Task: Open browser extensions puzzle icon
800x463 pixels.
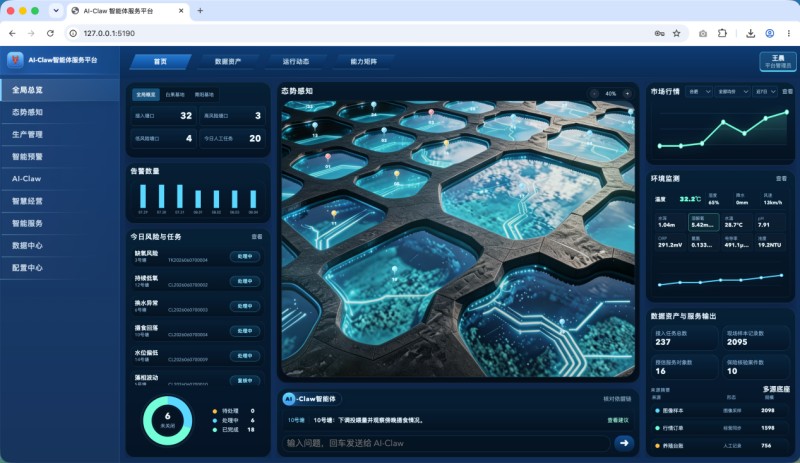Action: pyautogui.click(x=722, y=33)
